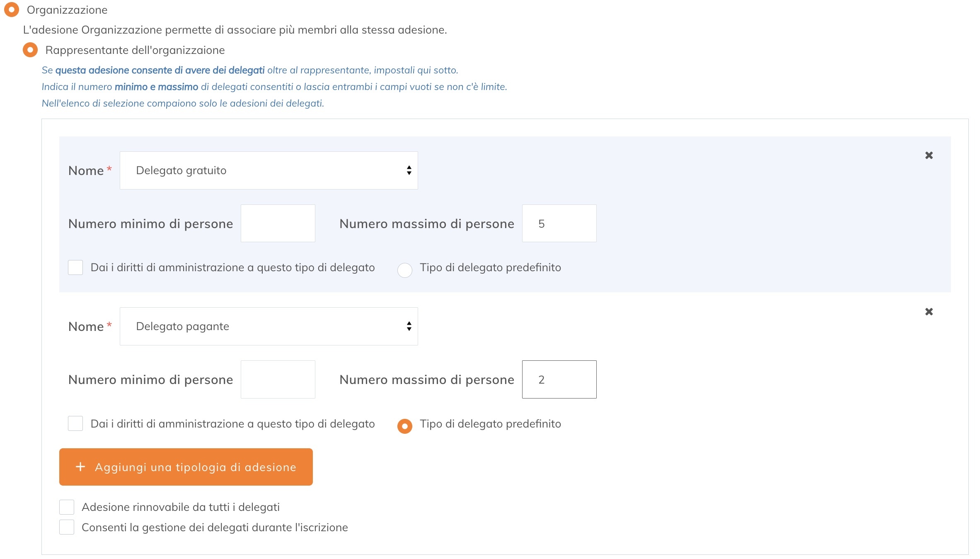Enable admin rights for Delegato pagante
980x559 pixels.
tap(75, 424)
